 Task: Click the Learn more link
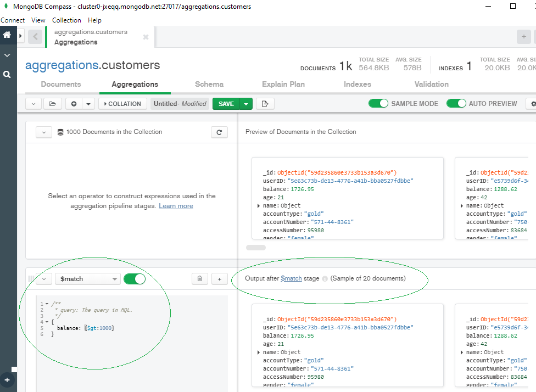coord(176,206)
